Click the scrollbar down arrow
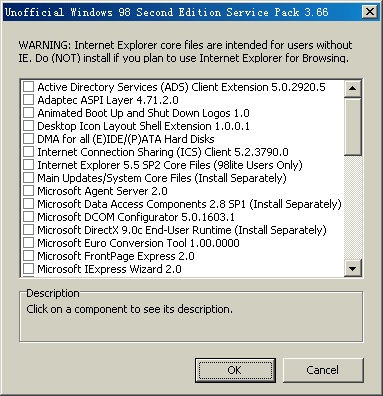 (353, 268)
